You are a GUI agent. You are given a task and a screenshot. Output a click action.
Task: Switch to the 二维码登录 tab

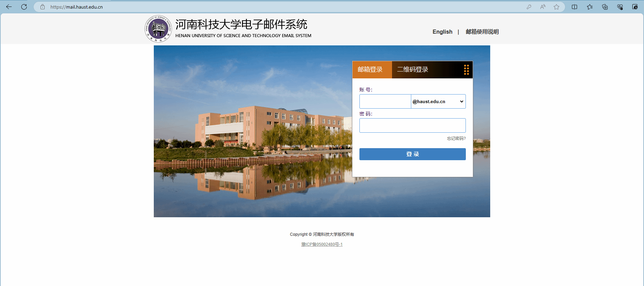413,70
